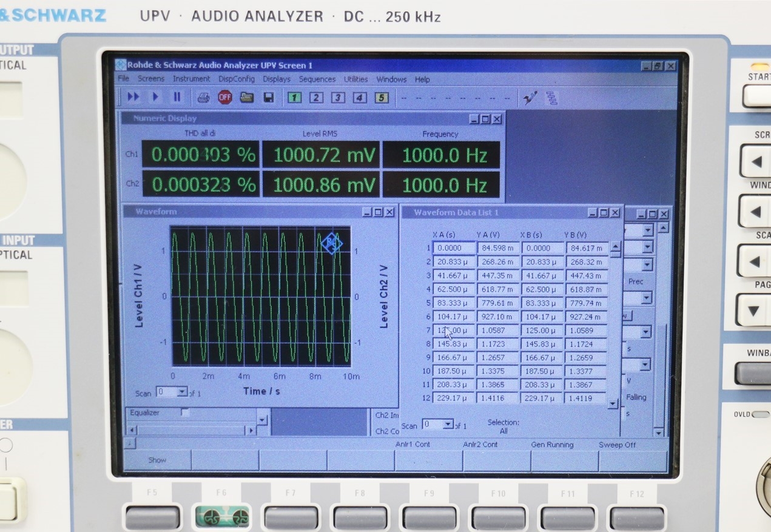Select the row 6 Y A cell 927.10 m

499,317
